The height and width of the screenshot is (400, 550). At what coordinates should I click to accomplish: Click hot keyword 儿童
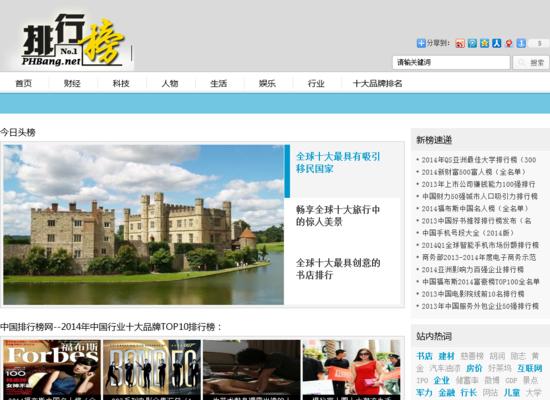(x=512, y=393)
